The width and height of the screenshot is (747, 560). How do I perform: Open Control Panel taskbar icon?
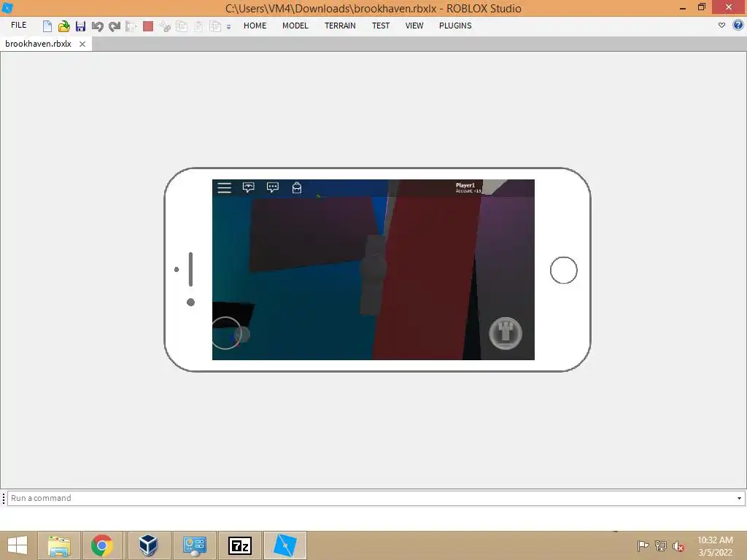194,545
